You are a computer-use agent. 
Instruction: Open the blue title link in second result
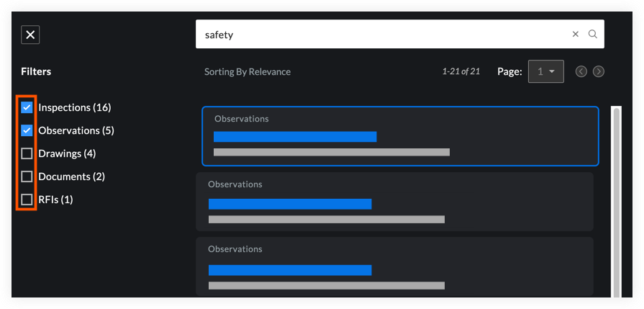[x=289, y=204]
